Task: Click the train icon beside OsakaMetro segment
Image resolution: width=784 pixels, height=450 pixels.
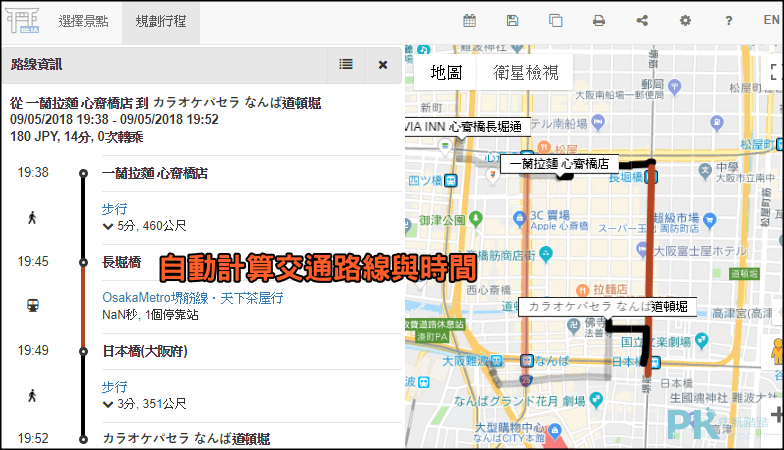Action: (x=33, y=305)
